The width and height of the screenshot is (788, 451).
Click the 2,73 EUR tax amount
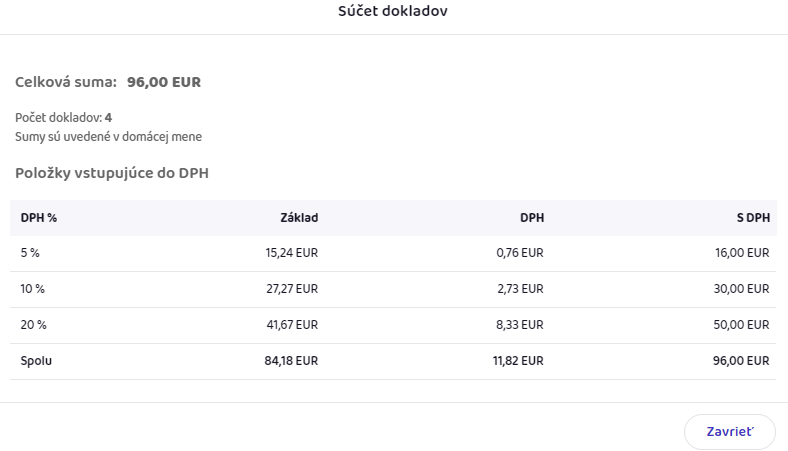520,289
